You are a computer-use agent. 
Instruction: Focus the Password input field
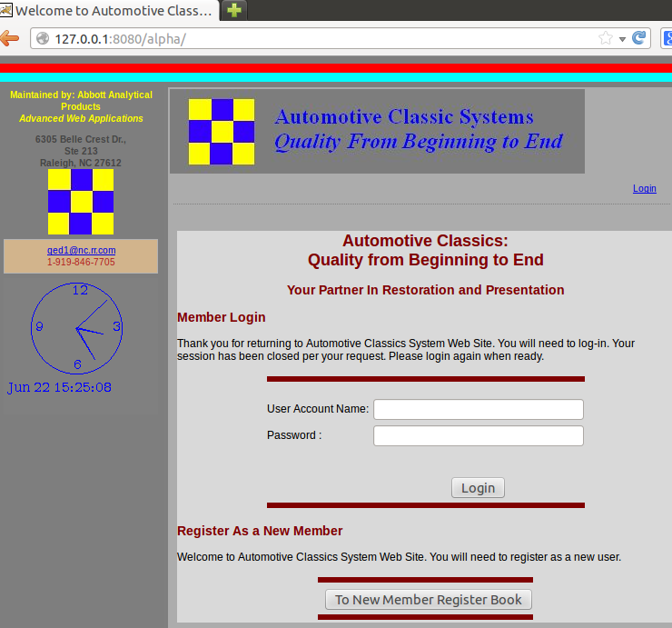coord(478,436)
